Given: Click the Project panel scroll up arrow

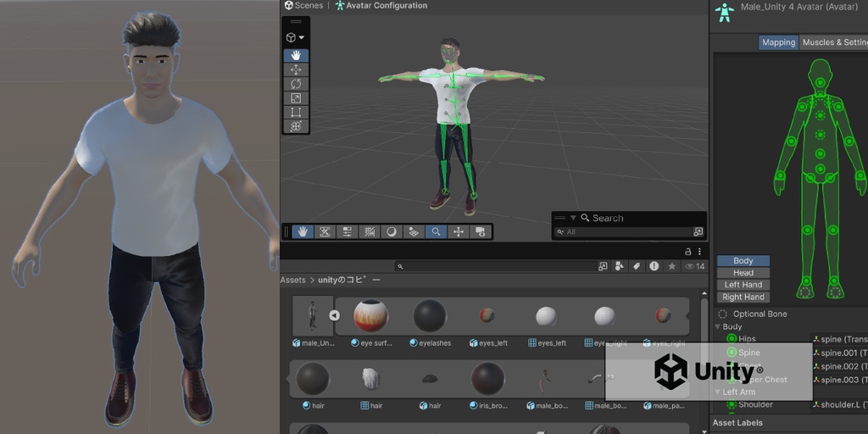Looking at the screenshot, I should point(704,292).
